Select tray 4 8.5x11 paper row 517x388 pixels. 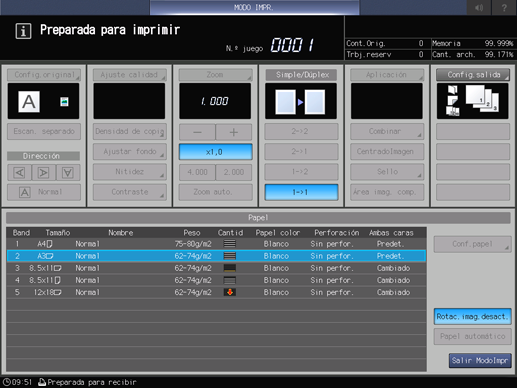pos(216,280)
